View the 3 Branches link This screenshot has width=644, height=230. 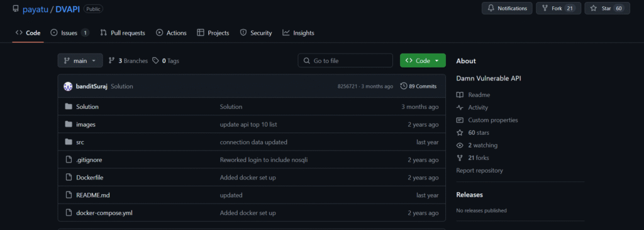(x=128, y=60)
